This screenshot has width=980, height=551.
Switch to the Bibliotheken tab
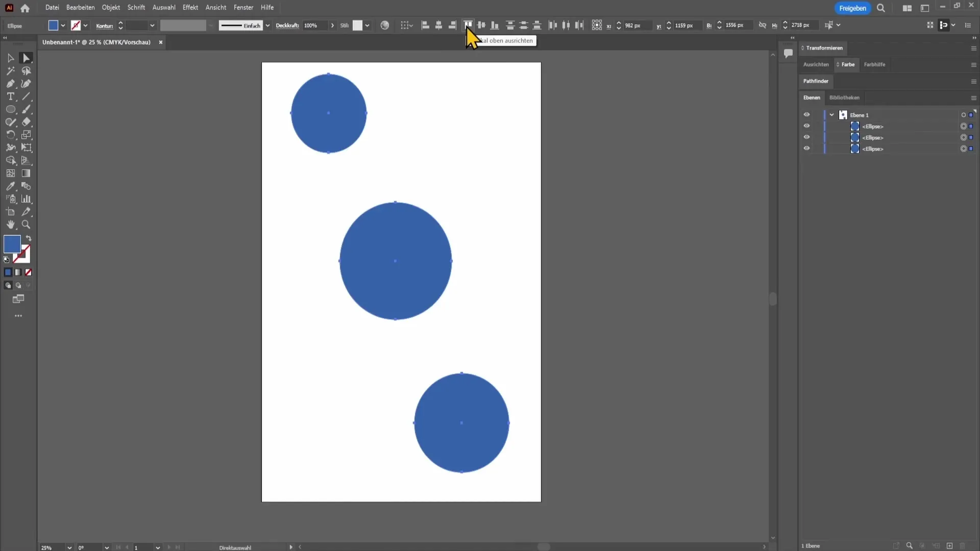coord(844,97)
